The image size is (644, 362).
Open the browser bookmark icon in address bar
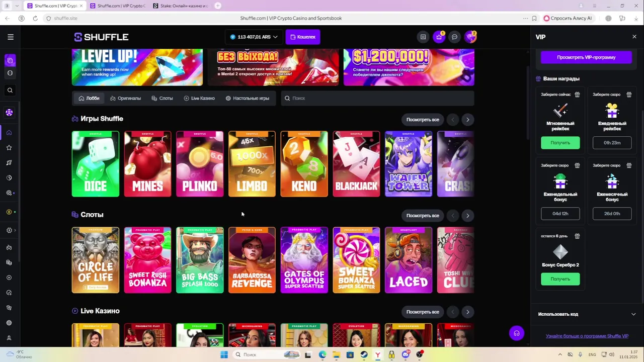(x=534, y=18)
